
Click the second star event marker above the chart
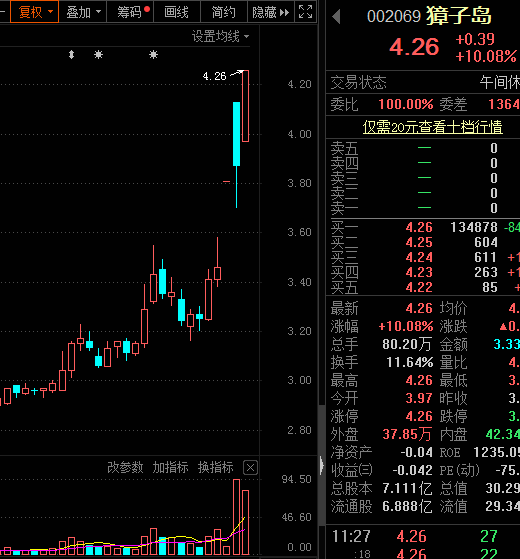pos(153,55)
